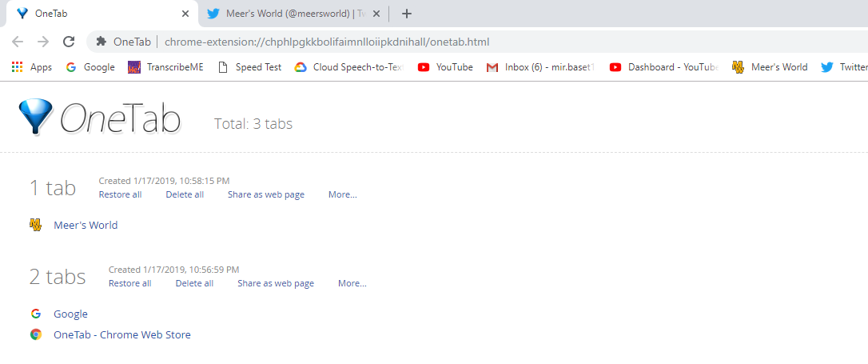The height and width of the screenshot is (364, 868).
Task: Open More... menu for 2 tabs group
Action: click(352, 283)
